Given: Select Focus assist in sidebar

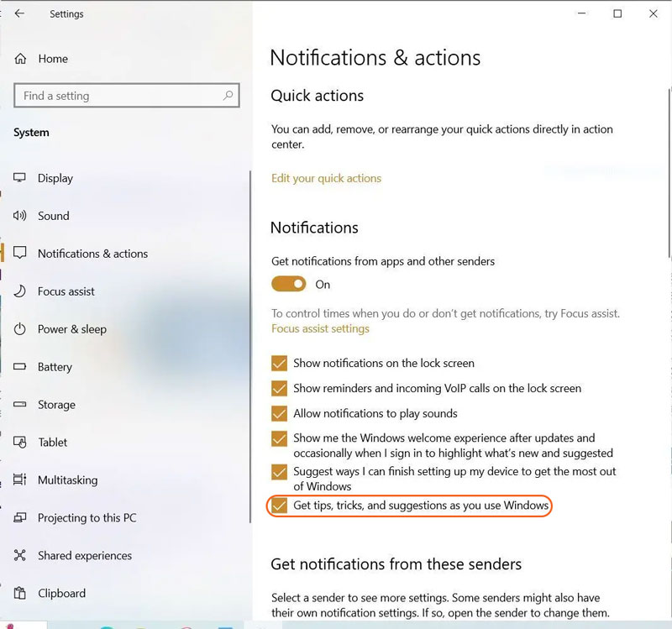Looking at the screenshot, I should coord(66,291).
